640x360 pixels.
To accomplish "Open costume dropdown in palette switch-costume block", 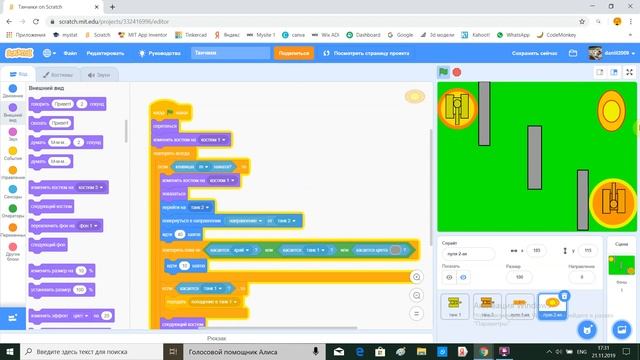I will 91,187.
